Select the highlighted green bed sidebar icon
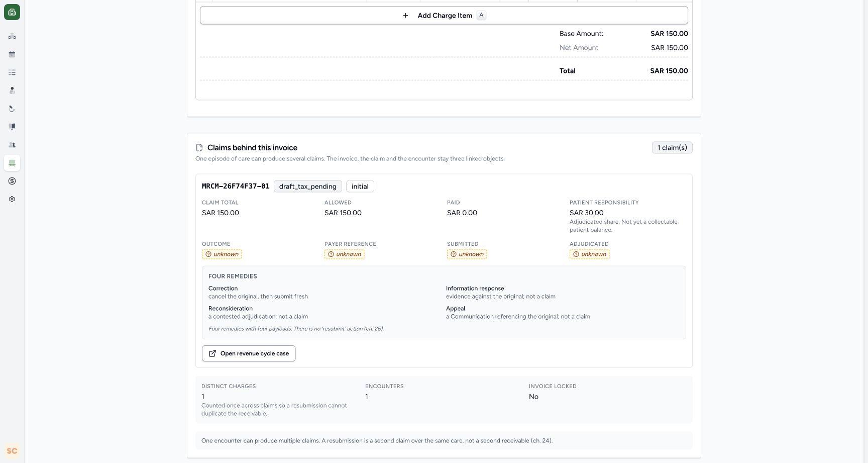 pos(12,163)
